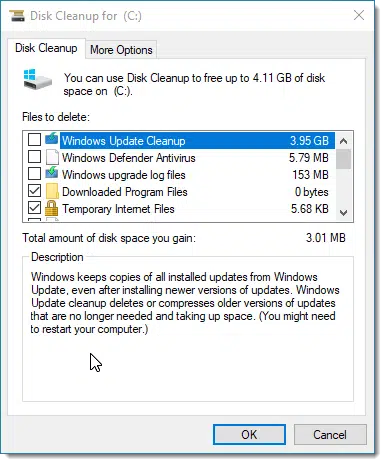Click the Disk Cleanup title bar icon
The height and width of the screenshot is (464, 385).
click(17, 16)
